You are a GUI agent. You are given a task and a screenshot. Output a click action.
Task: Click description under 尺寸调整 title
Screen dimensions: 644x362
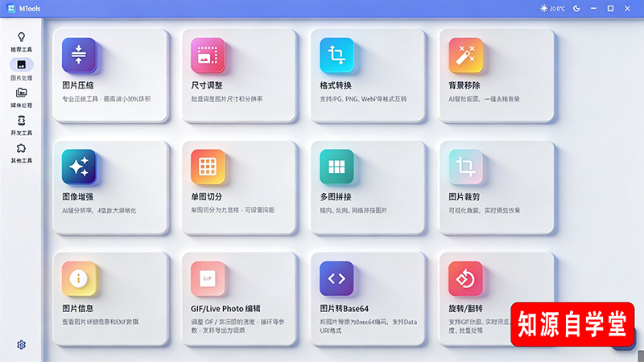[227, 99]
